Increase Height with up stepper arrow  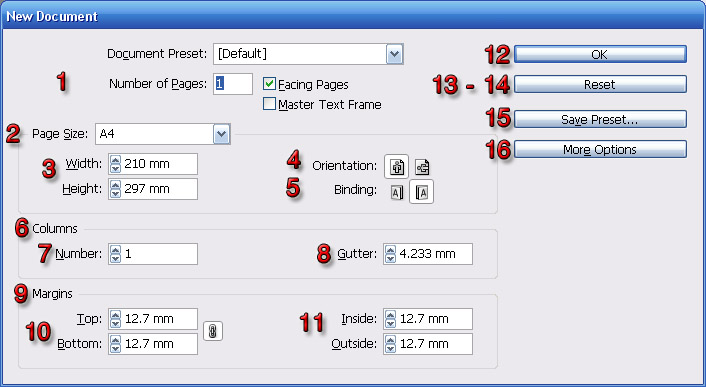115,184
